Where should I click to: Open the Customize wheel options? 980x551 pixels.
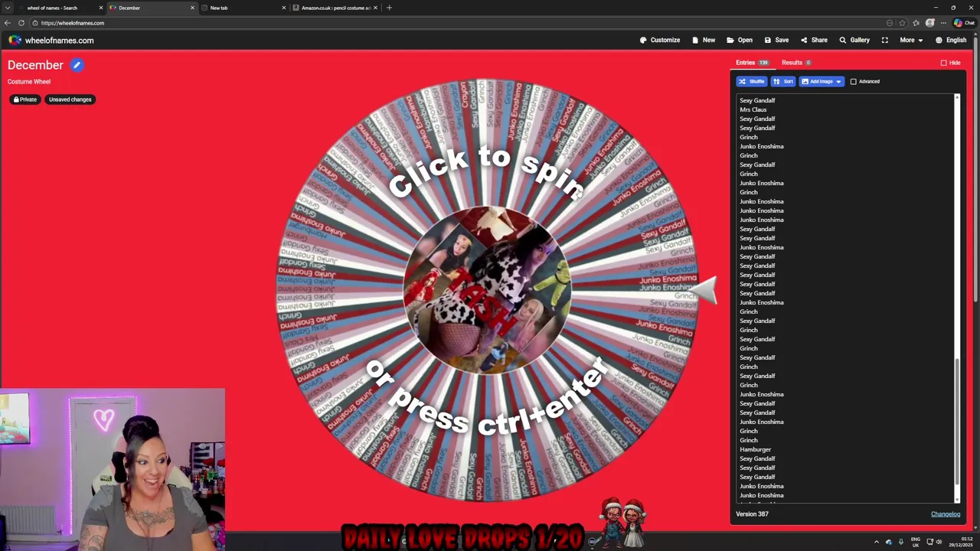pos(660,40)
